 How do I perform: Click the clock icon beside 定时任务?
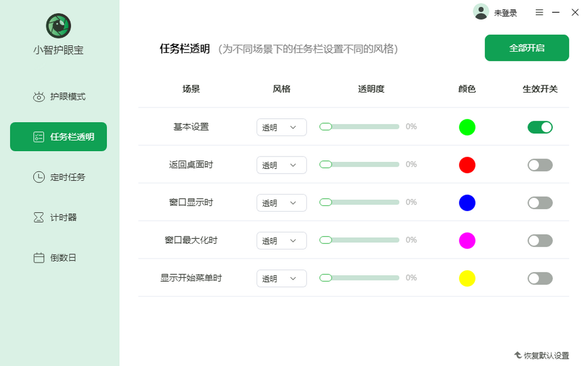39,177
